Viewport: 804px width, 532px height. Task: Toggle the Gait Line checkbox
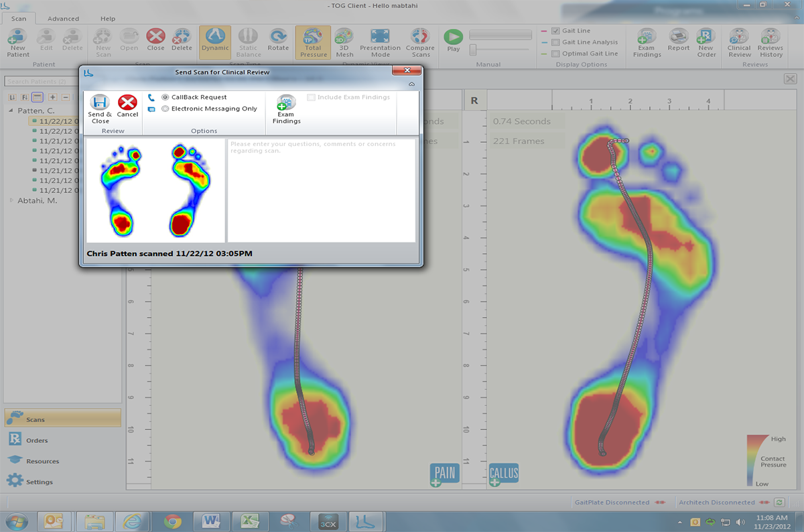(x=555, y=31)
